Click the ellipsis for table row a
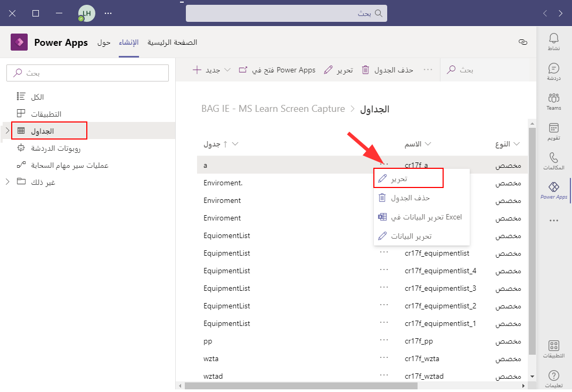This screenshot has width=572, height=392. pyautogui.click(x=384, y=164)
